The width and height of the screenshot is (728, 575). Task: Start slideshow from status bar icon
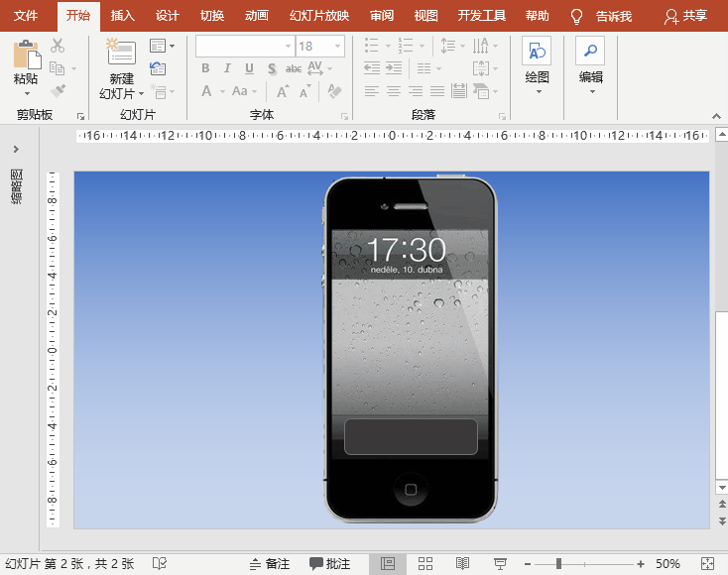(x=500, y=563)
